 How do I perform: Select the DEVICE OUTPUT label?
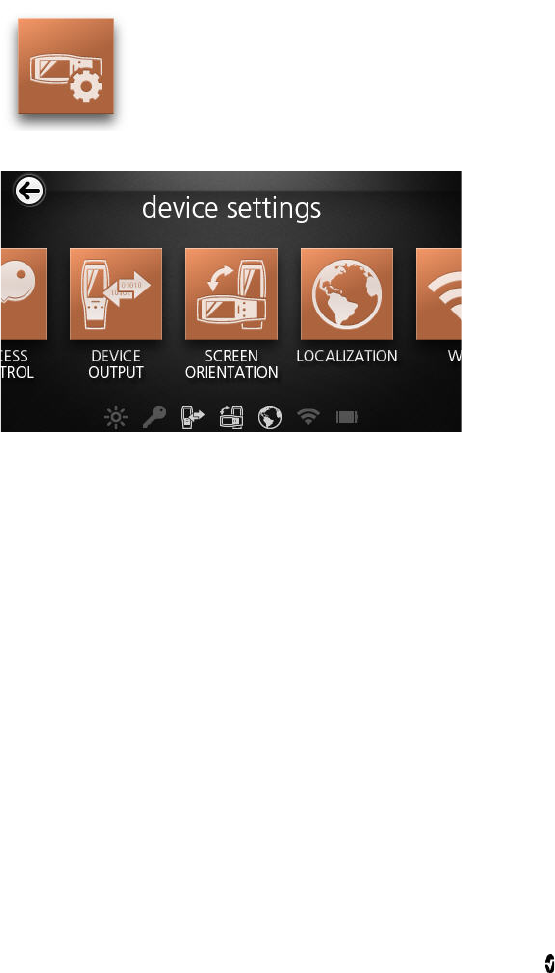pyautogui.click(x=116, y=364)
